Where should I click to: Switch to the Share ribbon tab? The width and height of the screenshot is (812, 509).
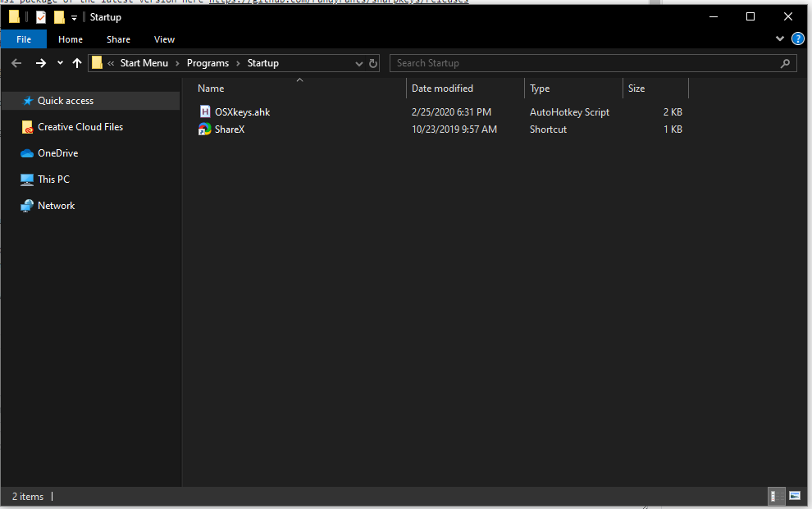118,39
